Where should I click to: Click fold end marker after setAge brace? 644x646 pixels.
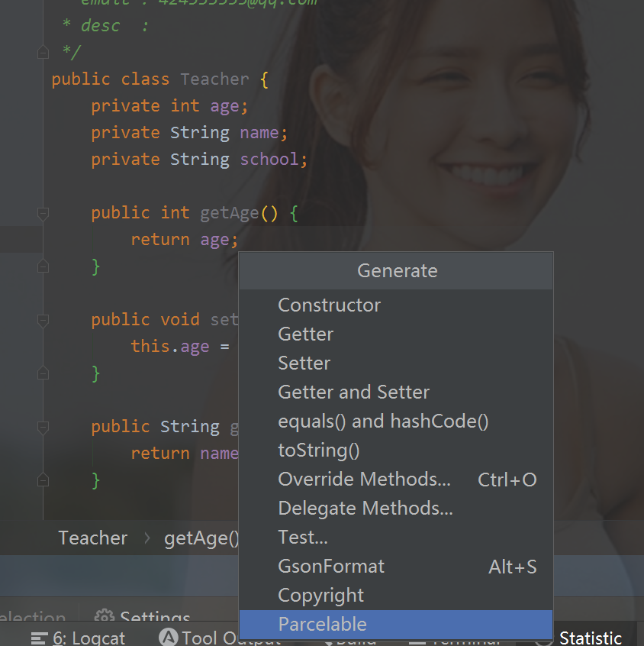tap(43, 373)
